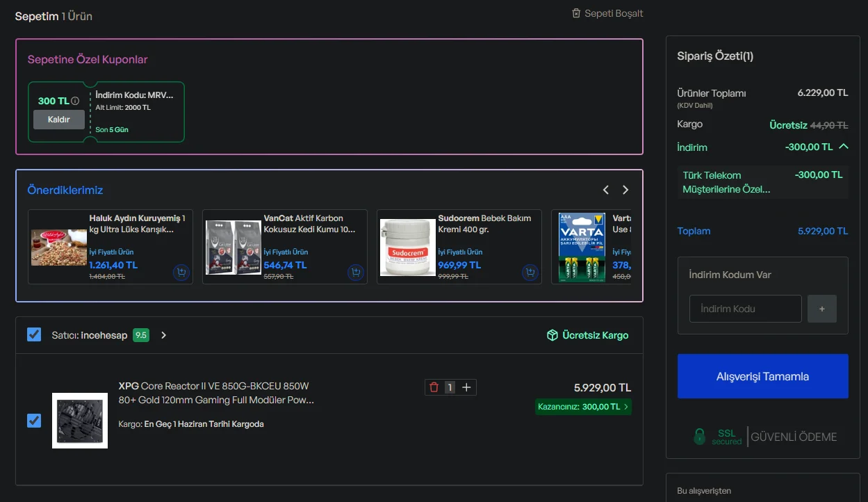Click the struck-through 44,90 TL cargo fee
The height and width of the screenshot is (502, 868).
pos(829,125)
